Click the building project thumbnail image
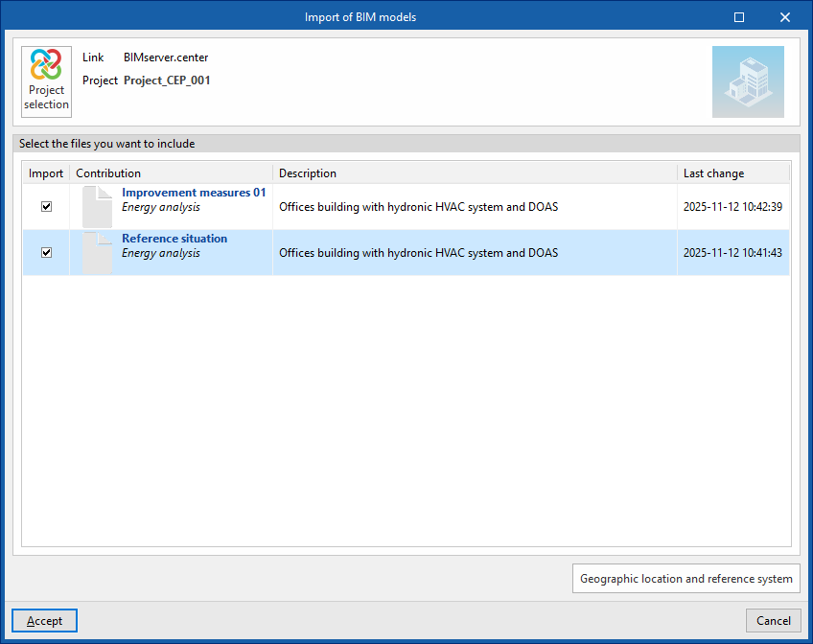 tap(748, 81)
